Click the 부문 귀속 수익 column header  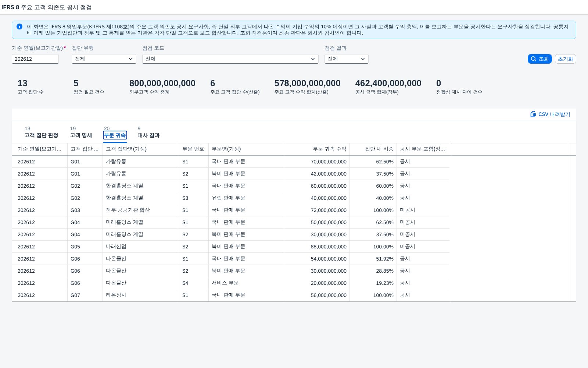click(x=318, y=149)
